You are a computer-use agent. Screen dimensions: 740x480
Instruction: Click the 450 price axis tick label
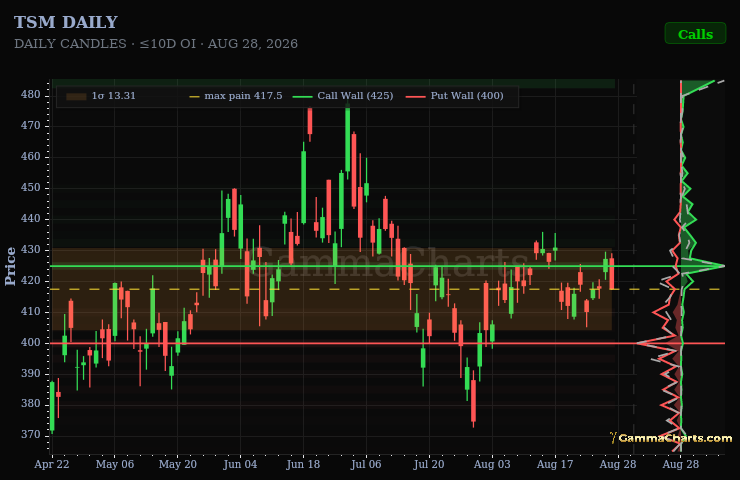coord(31,188)
